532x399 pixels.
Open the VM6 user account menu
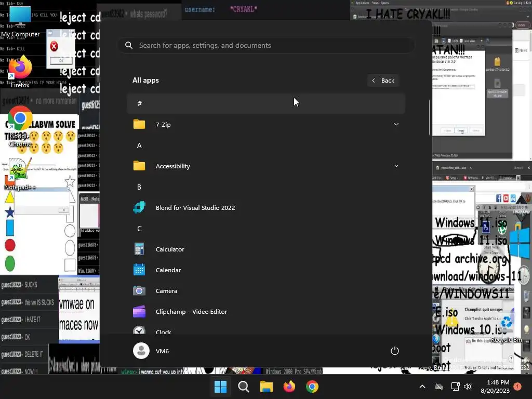(x=151, y=351)
